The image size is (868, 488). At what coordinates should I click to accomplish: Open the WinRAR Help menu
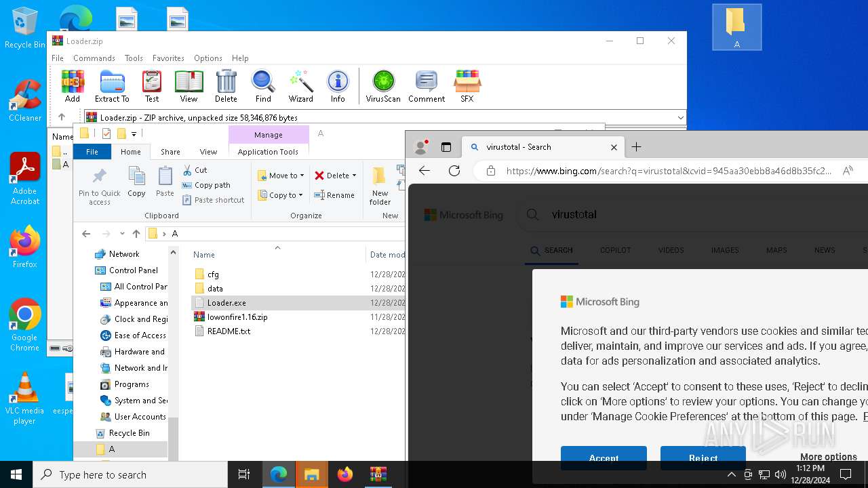tap(240, 58)
